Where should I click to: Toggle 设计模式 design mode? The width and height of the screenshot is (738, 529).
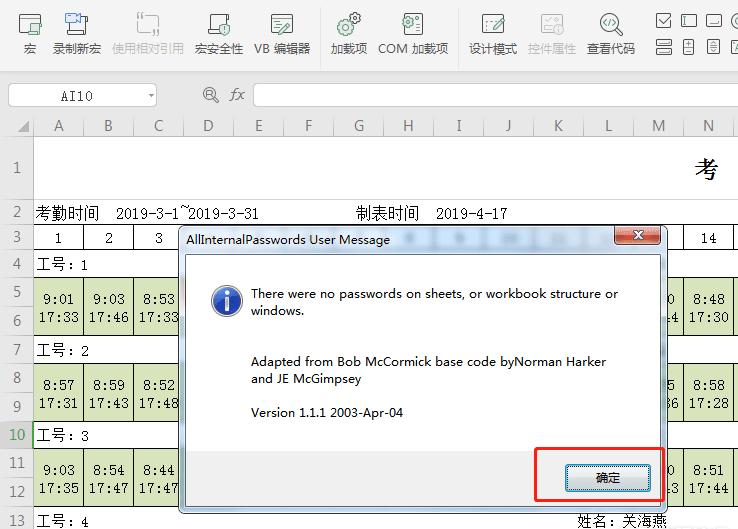coord(493,33)
